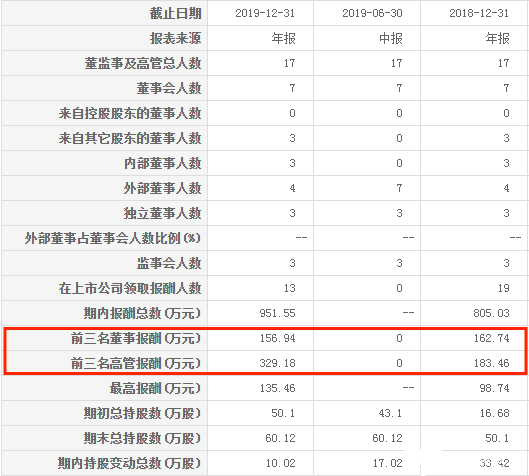
Task: Click the 2018-12-31 date column header
Action: [479, 13]
